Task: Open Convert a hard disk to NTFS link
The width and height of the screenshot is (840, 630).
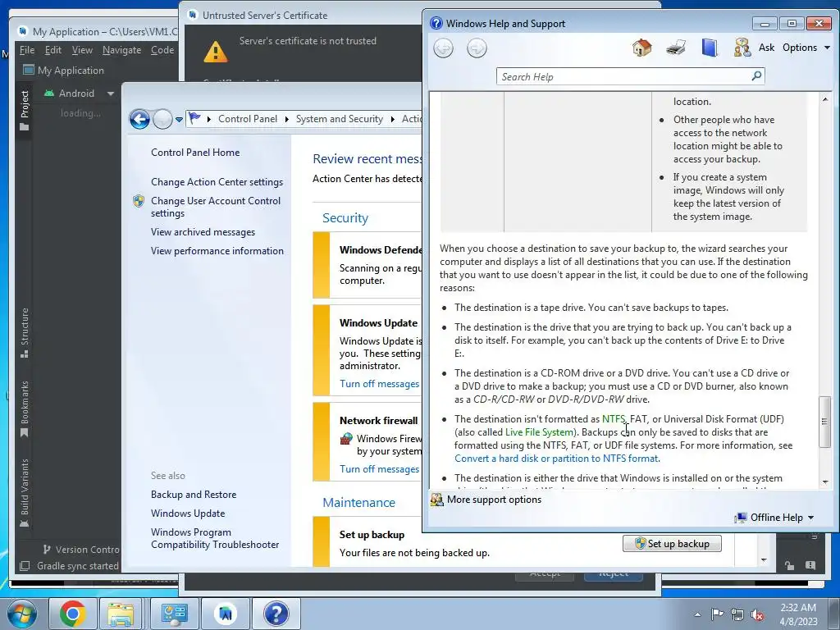Action: [x=557, y=459]
